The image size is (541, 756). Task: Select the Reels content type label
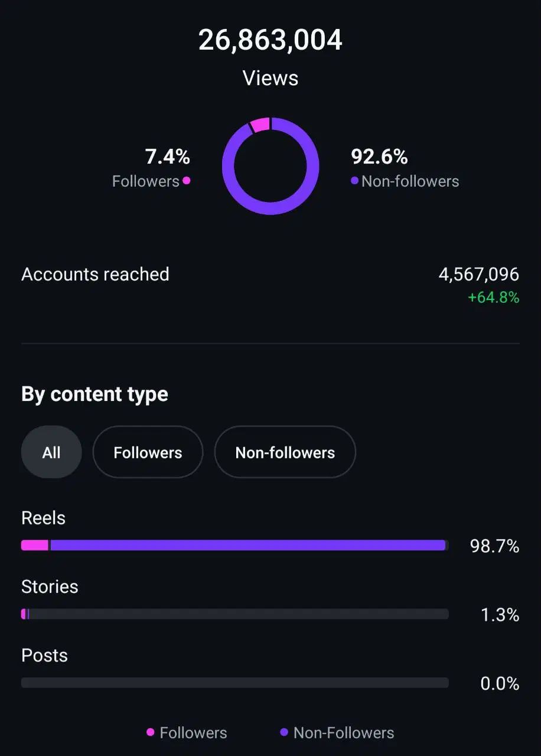43,518
